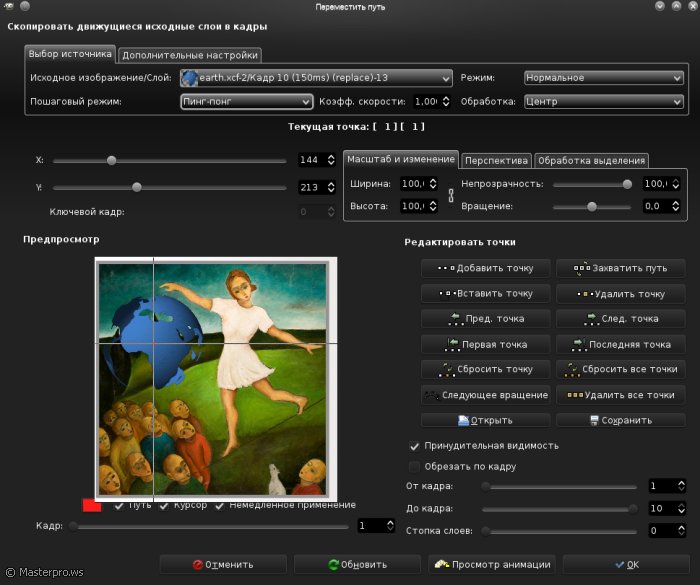Uncheck Принудительная видимость
The height and width of the screenshot is (585, 700).
tap(414, 446)
